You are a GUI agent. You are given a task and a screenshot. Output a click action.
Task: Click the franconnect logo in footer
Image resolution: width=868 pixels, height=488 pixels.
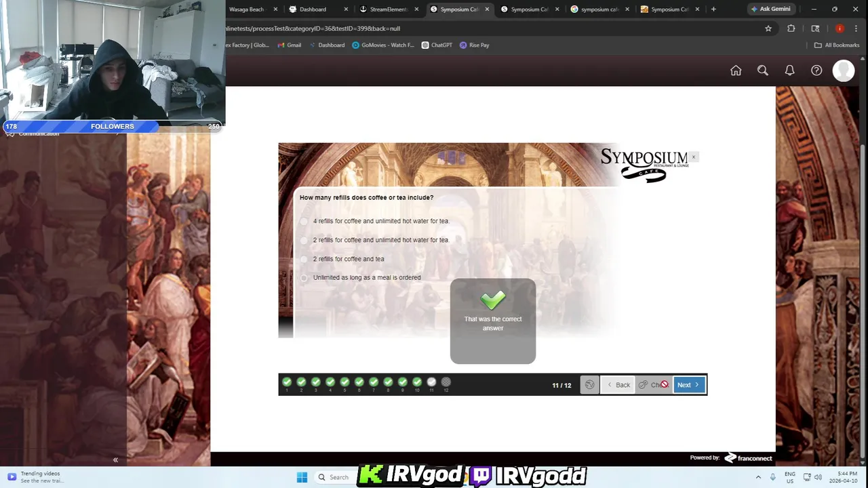click(748, 458)
